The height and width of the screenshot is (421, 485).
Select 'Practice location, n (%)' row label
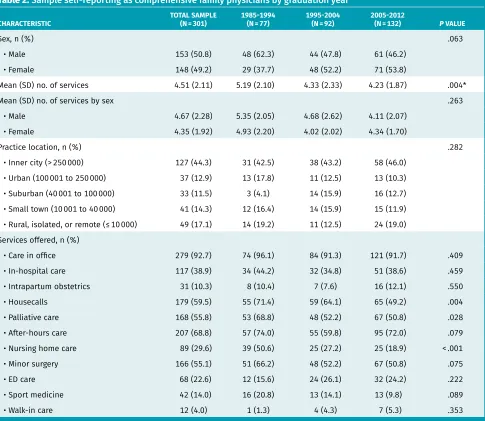coord(41,147)
